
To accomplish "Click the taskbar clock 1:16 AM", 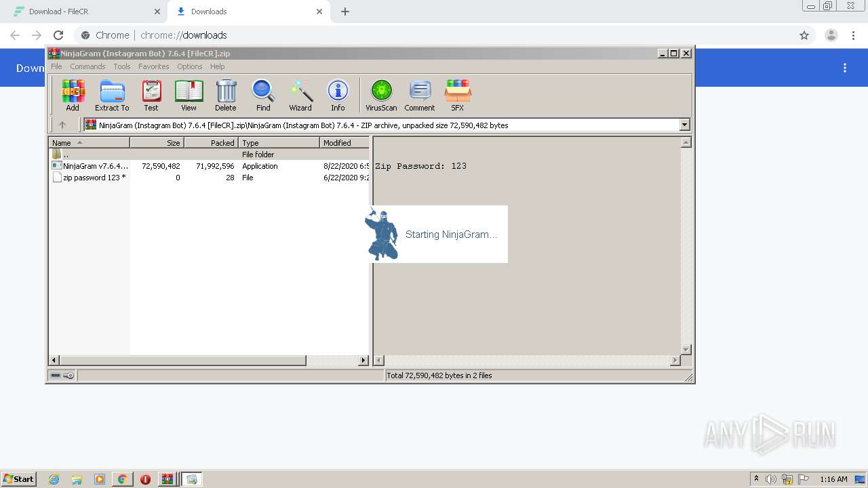I will point(833,479).
